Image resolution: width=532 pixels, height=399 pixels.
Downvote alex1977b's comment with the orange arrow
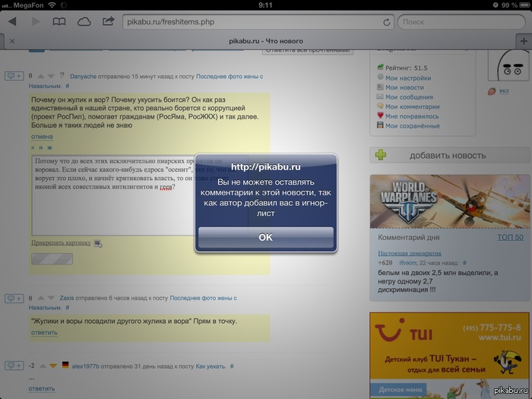pos(53,366)
